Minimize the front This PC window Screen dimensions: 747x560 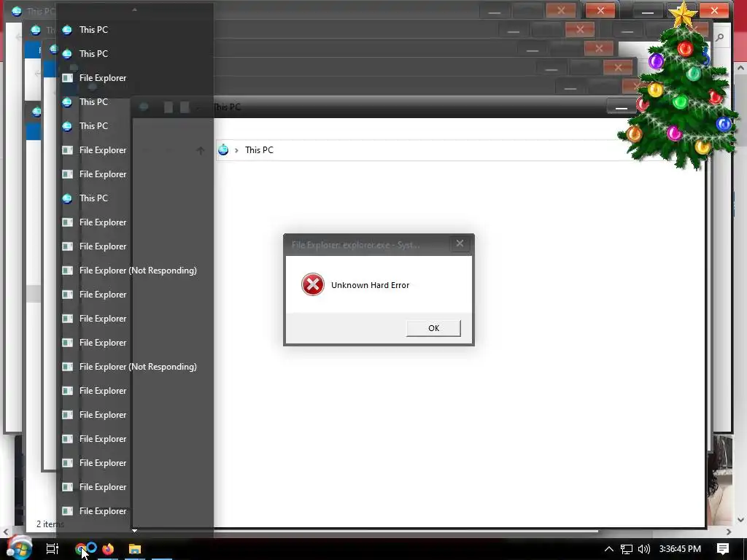pos(622,108)
